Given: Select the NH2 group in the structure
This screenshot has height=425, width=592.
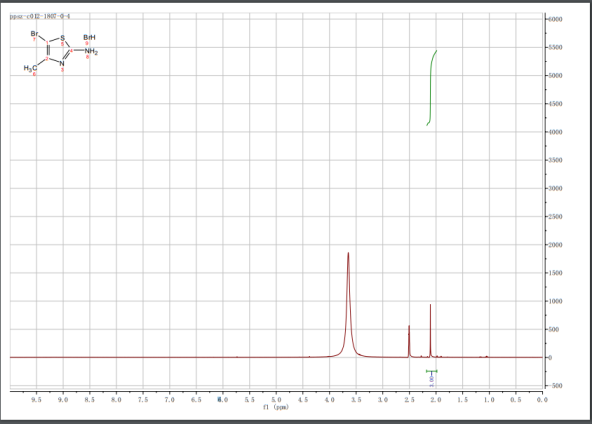Looking at the screenshot, I should [91, 51].
